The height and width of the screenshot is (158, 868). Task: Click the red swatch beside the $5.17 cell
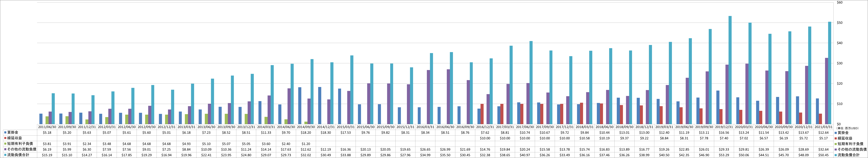(x=836, y=138)
